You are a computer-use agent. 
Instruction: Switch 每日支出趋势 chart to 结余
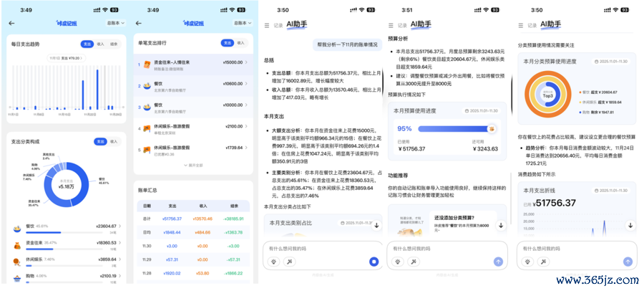(x=114, y=44)
